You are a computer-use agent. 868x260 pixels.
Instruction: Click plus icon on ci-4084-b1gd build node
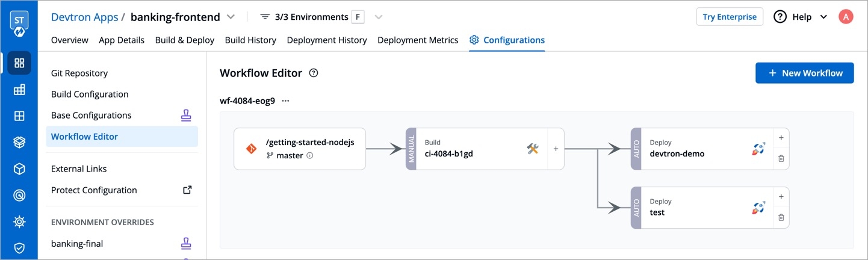click(556, 149)
